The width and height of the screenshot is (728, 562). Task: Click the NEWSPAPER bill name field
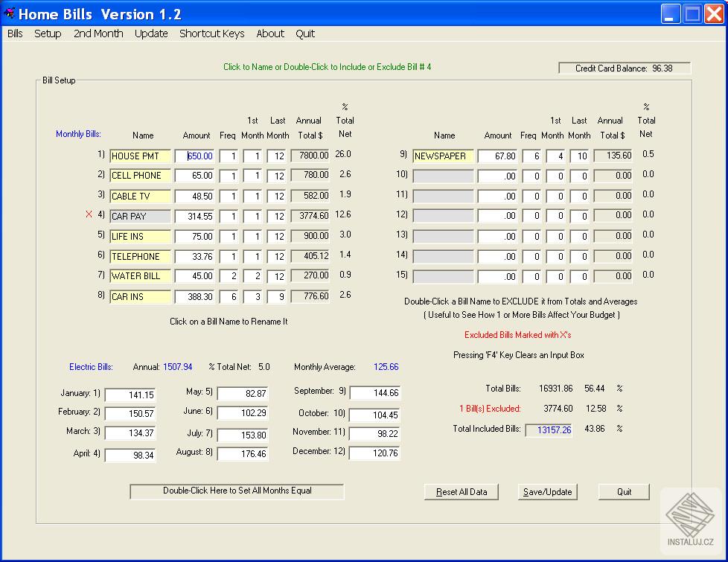point(443,156)
